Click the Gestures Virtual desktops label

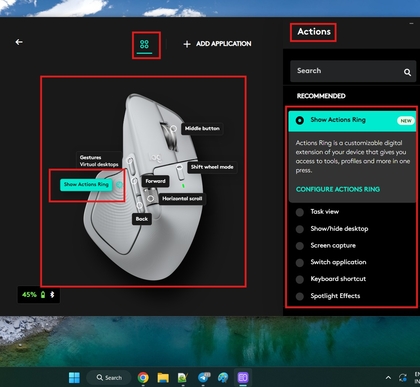99,161
